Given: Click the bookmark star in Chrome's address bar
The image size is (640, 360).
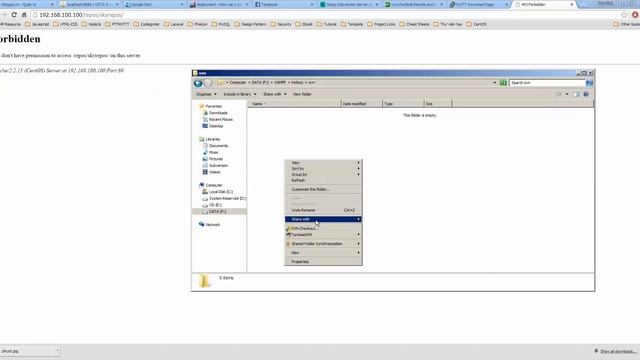Looking at the screenshot, I should [624, 15].
